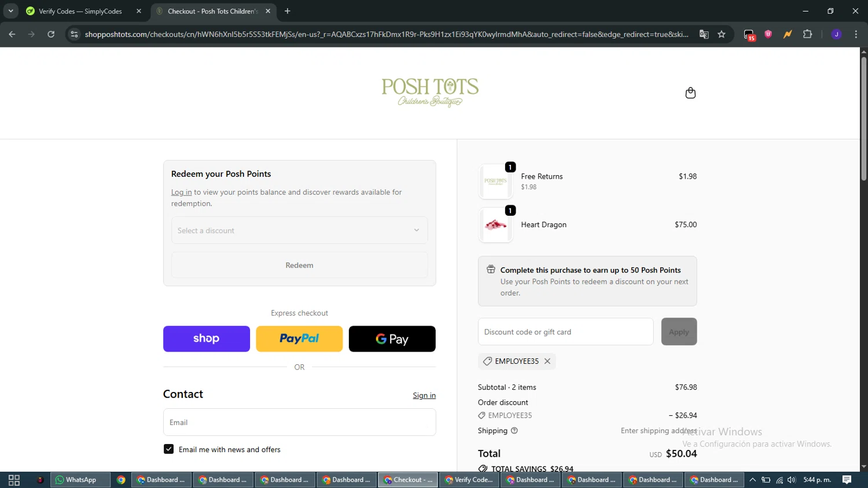Open the Chrome profile avatar
The width and height of the screenshot is (868, 488).
(836, 34)
